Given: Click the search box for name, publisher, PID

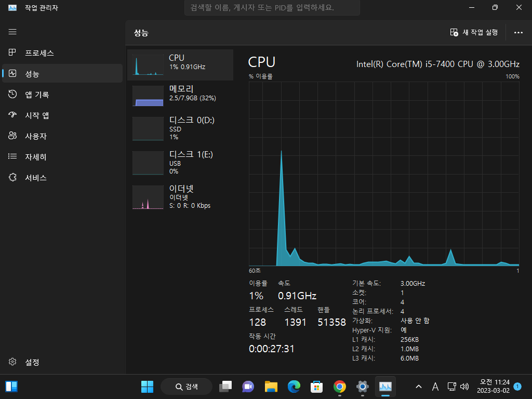Looking at the screenshot, I should [x=272, y=7].
